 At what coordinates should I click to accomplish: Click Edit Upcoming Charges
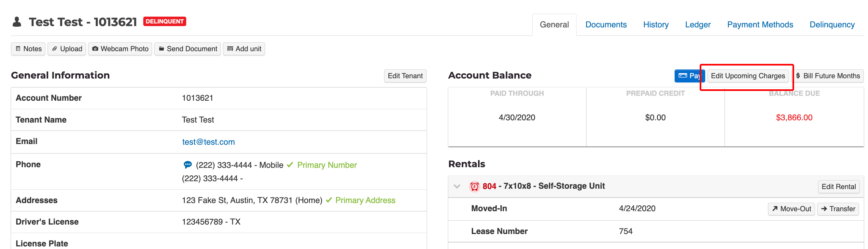747,76
